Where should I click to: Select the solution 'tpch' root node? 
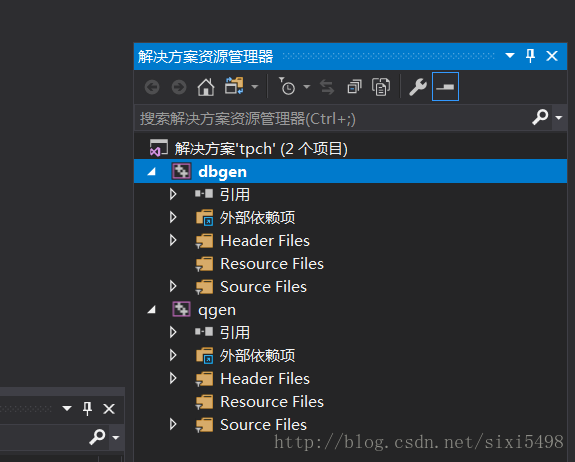point(261,148)
